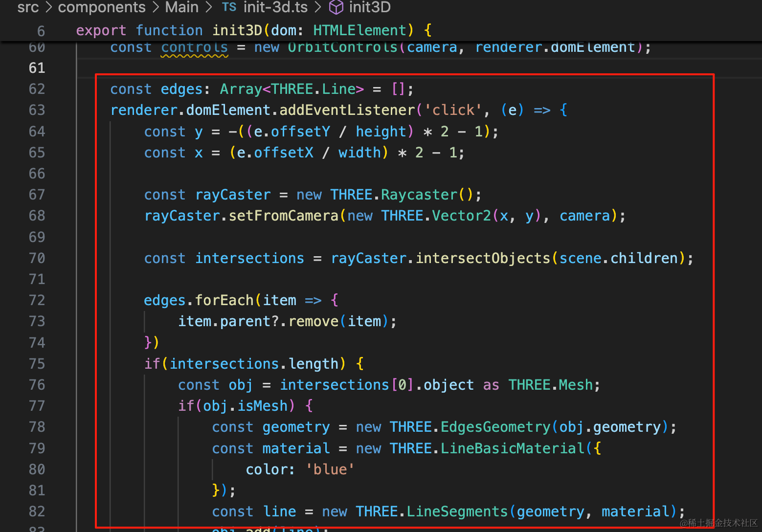The image size is (762, 532).
Task: Click the chevron after init-3d.ts
Action: [318, 8]
